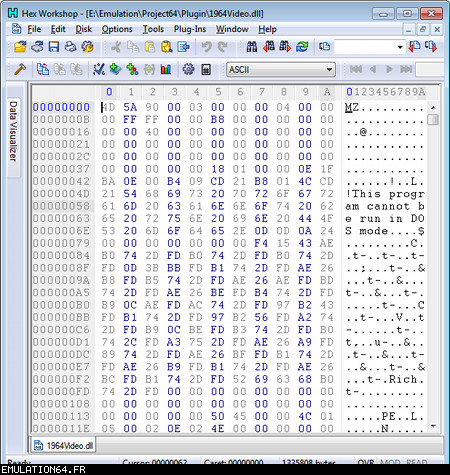450x475 pixels.
Task: Open the File menu
Action: 34,29
